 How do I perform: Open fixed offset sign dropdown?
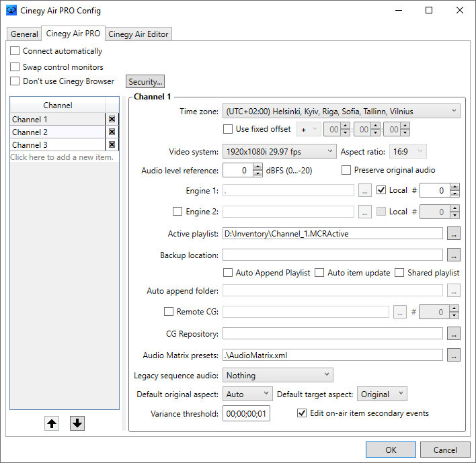pos(309,129)
